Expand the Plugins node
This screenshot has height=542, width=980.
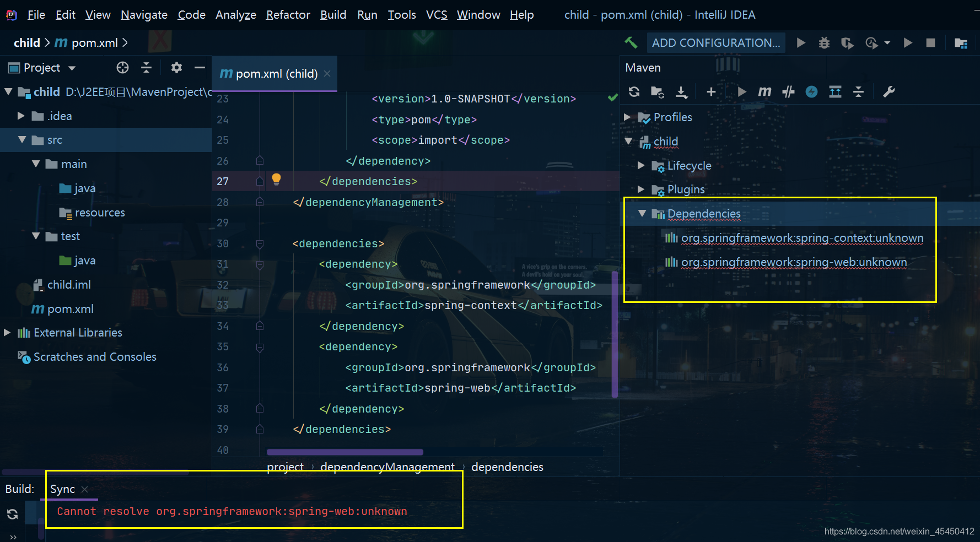pyautogui.click(x=641, y=189)
